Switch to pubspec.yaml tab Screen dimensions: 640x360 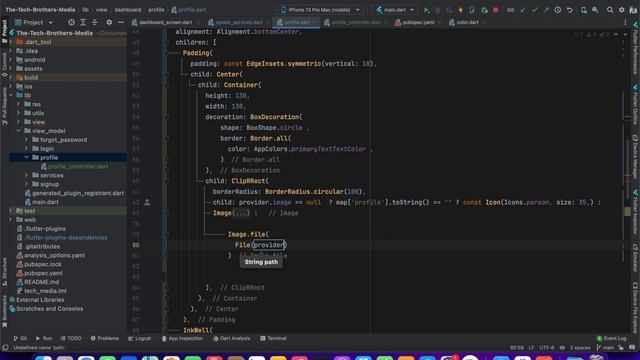click(x=418, y=22)
